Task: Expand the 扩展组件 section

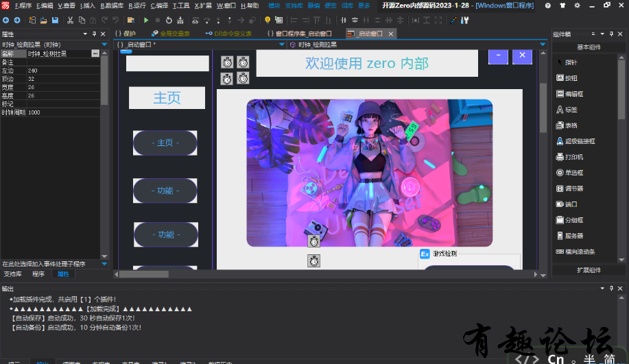Action: (589, 270)
